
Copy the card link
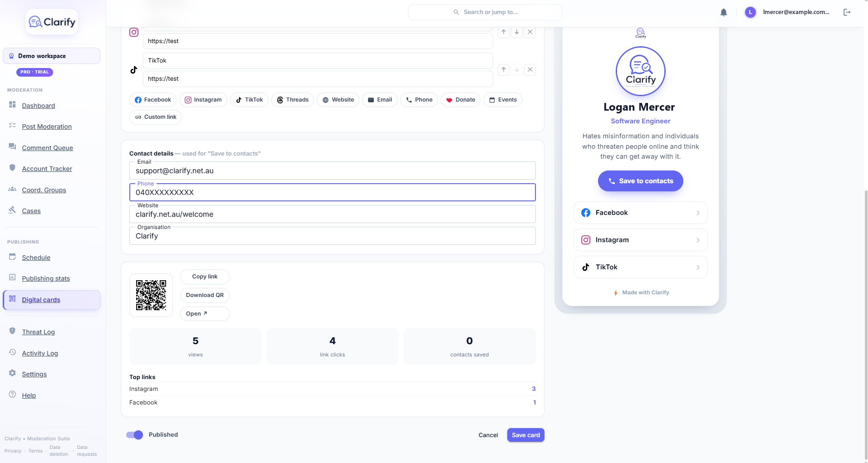(205, 277)
